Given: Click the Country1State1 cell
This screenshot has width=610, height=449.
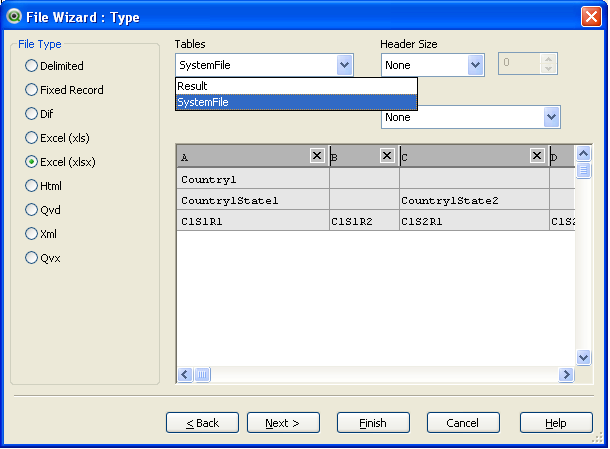Looking at the screenshot, I should (x=253, y=200).
